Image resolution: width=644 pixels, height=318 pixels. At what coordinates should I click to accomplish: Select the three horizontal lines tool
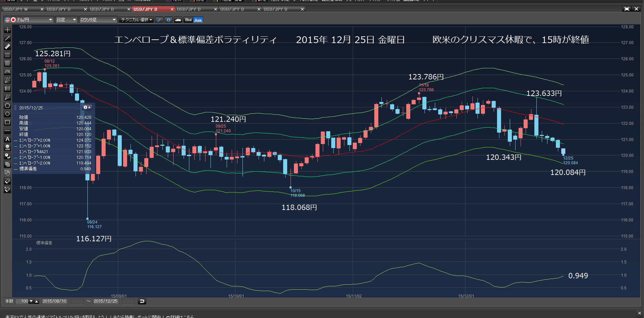tap(7, 55)
